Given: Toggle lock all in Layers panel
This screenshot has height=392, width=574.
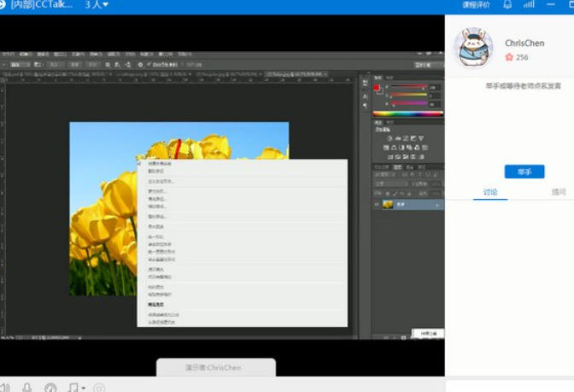Looking at the screenshot, I should tap(409, 193).
